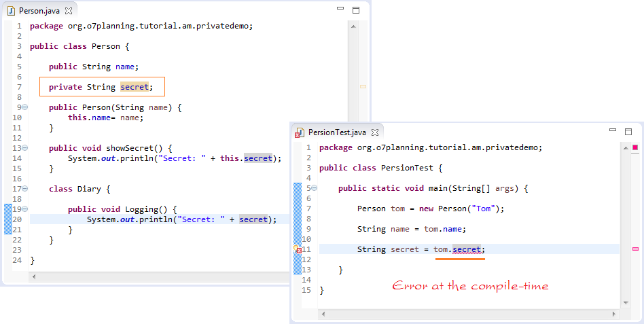Collapse Diary class fold at line 17

[24, 189]
